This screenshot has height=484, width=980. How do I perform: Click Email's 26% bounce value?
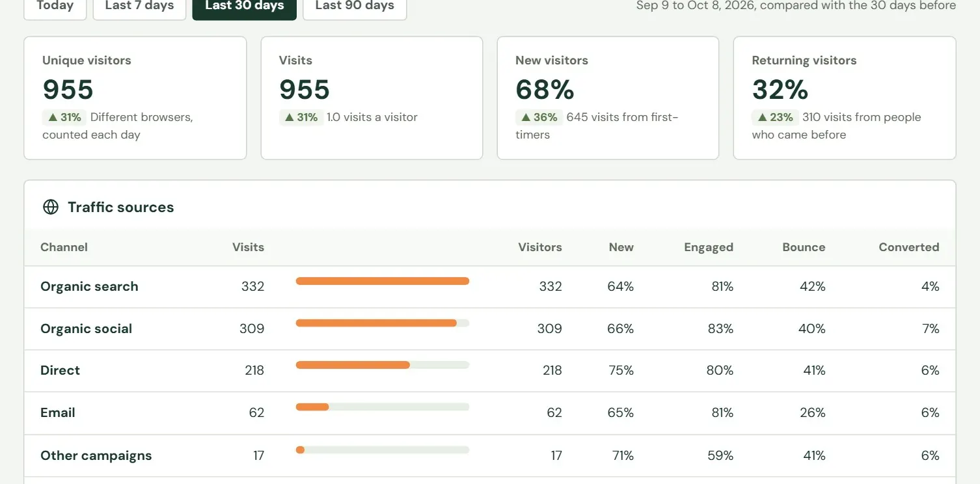pyautogui.click(x=812, y=412)
